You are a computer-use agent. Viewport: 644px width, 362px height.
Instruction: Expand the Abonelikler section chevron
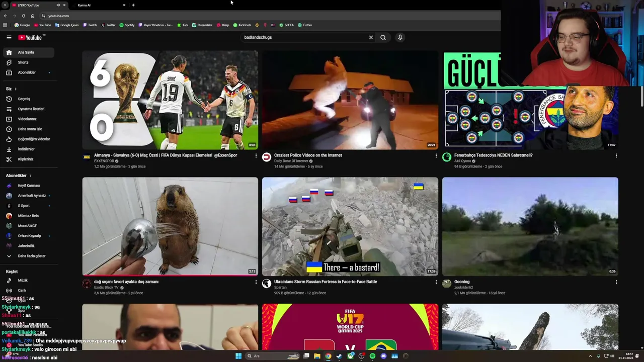click(x=30, y=175)
